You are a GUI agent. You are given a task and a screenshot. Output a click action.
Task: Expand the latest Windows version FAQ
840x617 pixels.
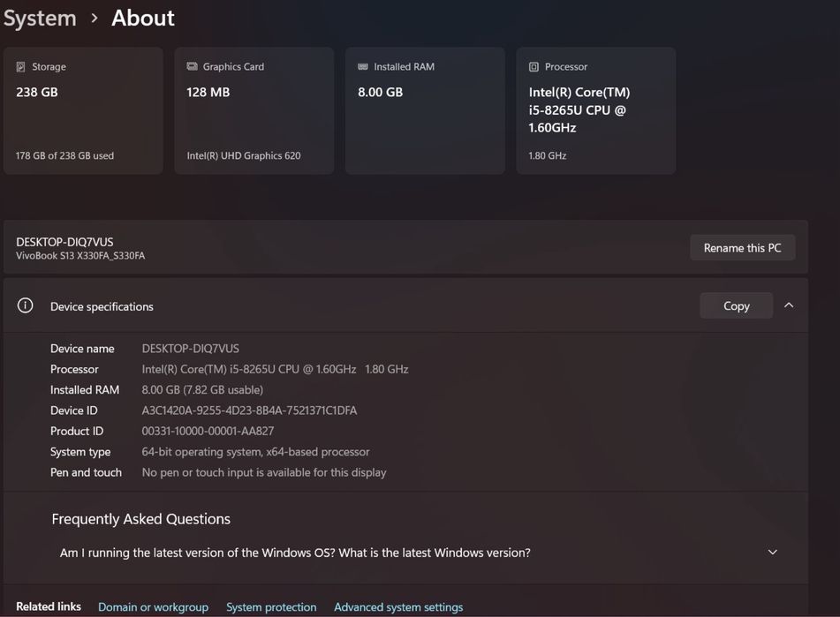(772, 553)
